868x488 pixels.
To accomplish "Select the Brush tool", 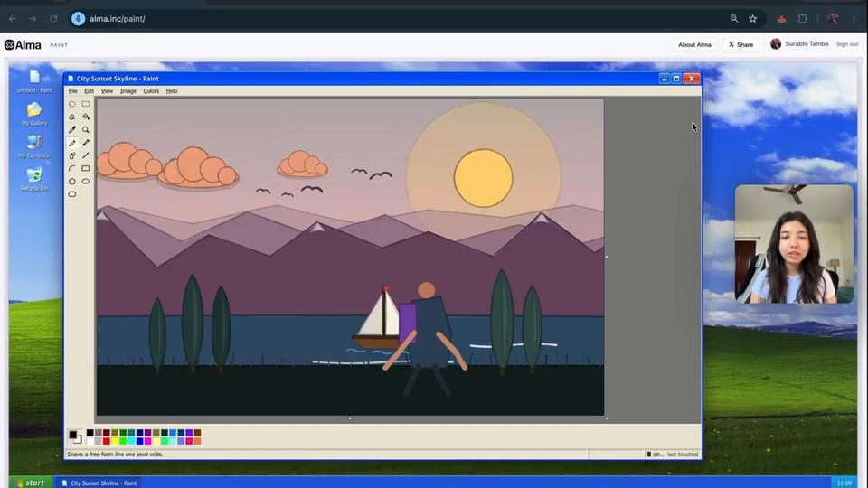I will click(86, 143).
